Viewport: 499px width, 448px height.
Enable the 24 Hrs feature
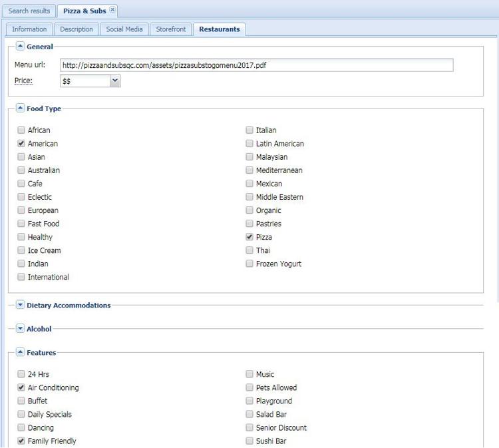pos(21,374)
